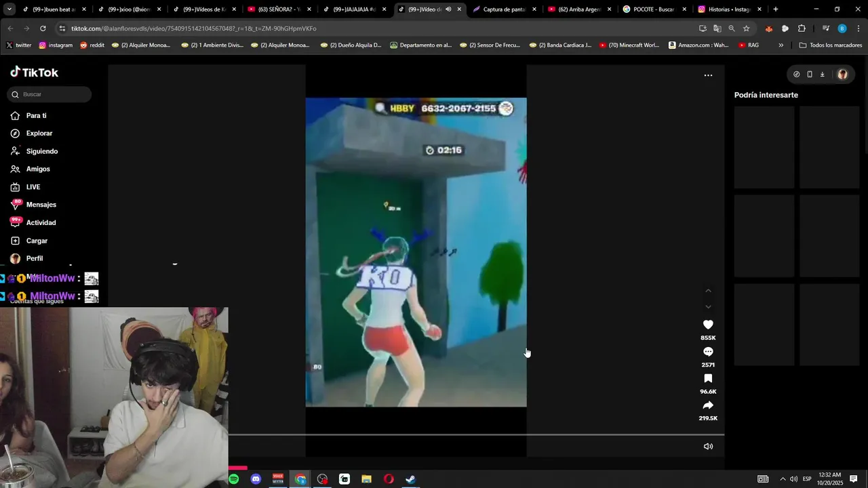Click the TikTok logo
Viewport: 868px width, 488px height.
35,73
